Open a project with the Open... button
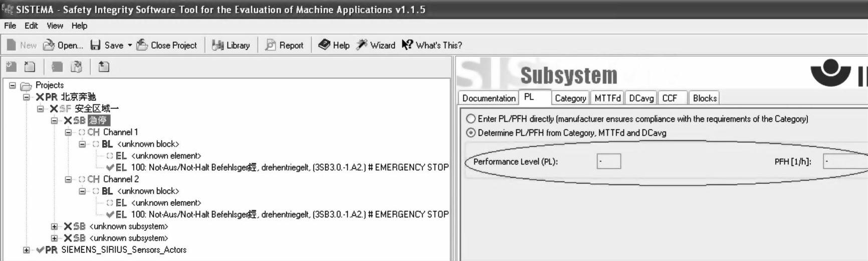Viewport: 868px width, 261px height. pos(63,45)
